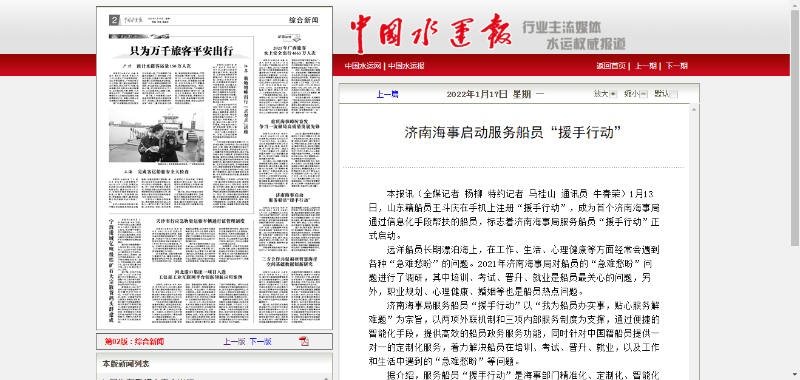Go to 下一版 next page link

260,341
